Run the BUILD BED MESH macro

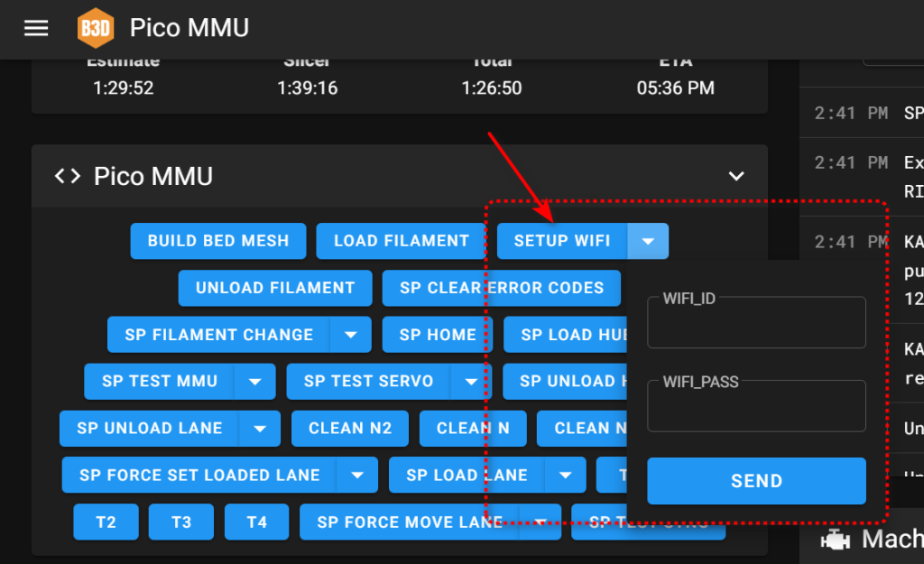218,241
